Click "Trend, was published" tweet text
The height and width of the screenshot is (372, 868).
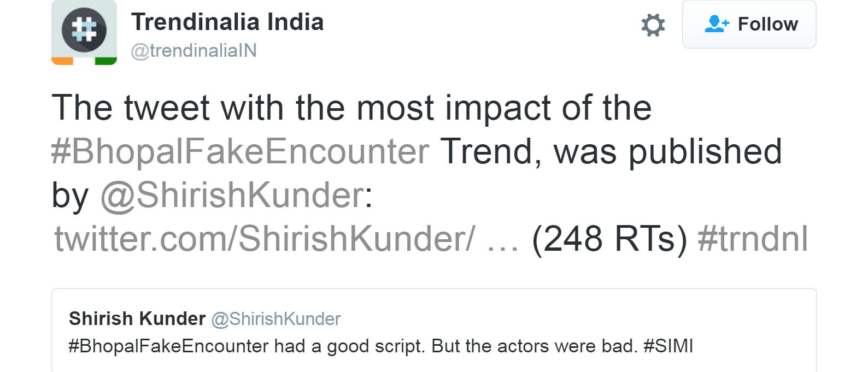pyautogui.click(x=611, y=151)
